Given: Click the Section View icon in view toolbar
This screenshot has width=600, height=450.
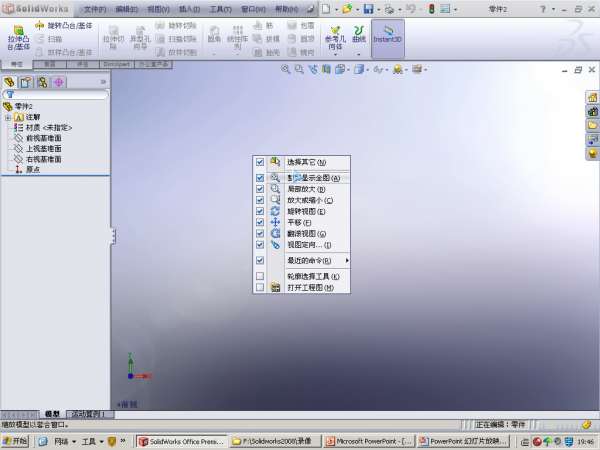Looking at the screenshot, I should coord(326,69).
